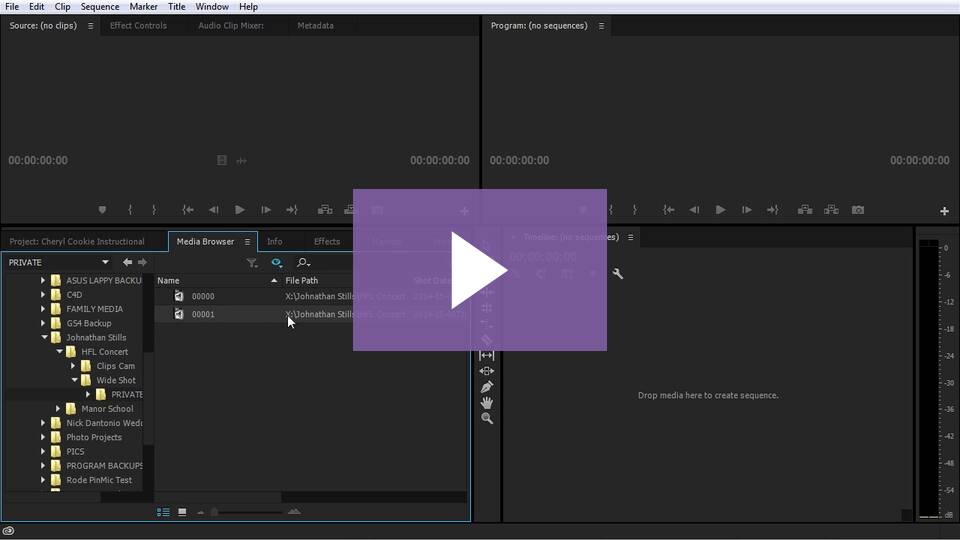Click Mark Out in the Program monitor

coord(634,210)
